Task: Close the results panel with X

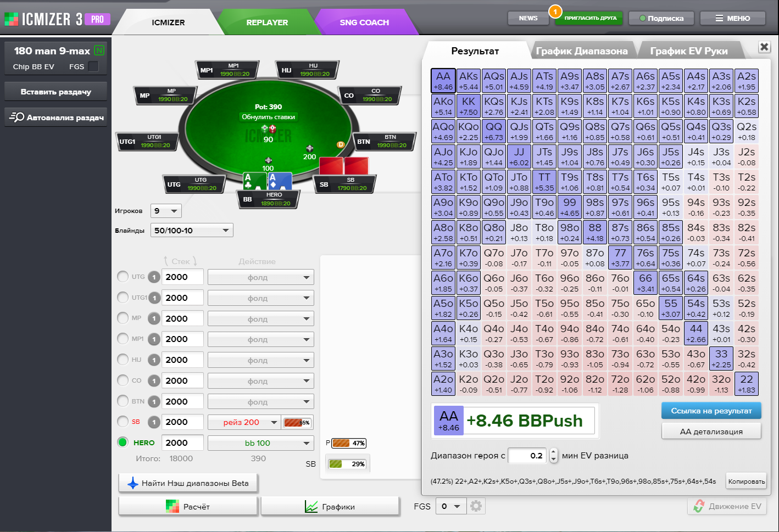Action: 764,47
